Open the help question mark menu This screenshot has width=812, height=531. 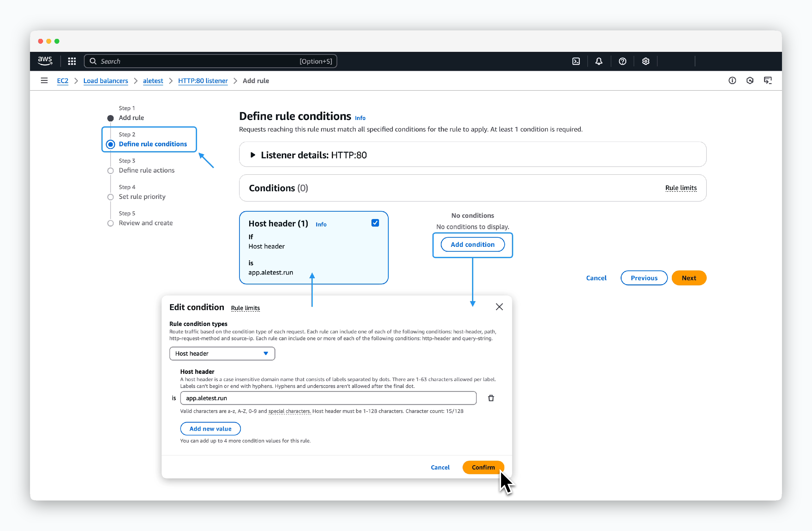[622, 61]
